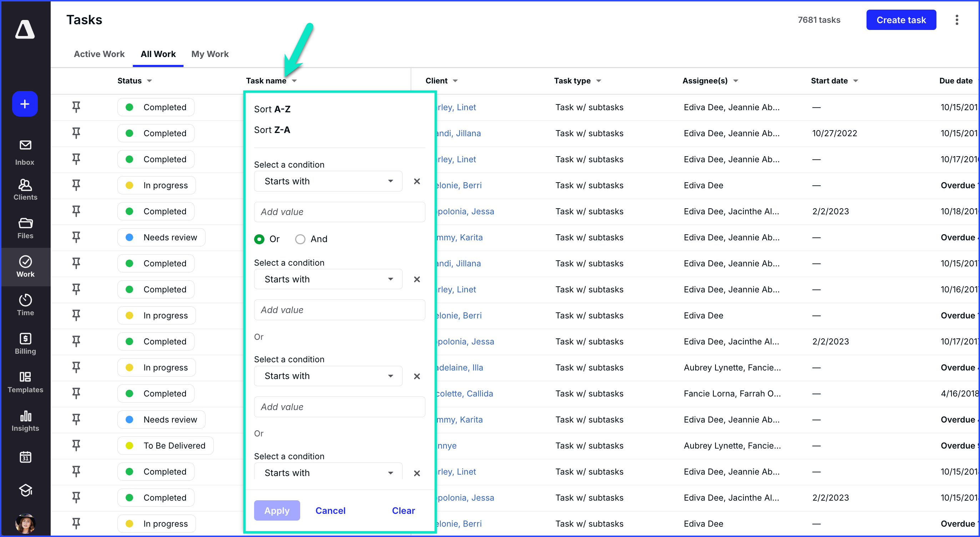
Task: Click the app logo at top of sidebar
Action: tap(25, 29)
